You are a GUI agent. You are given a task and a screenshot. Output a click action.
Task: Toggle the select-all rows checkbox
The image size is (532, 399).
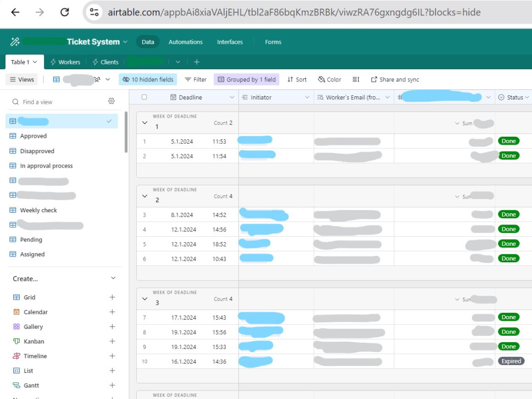[x=144, y=97]
